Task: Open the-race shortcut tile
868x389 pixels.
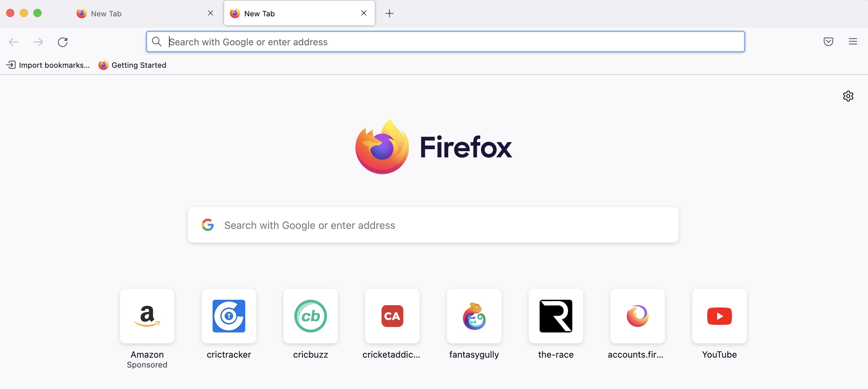Action: (x=556, y=316)
